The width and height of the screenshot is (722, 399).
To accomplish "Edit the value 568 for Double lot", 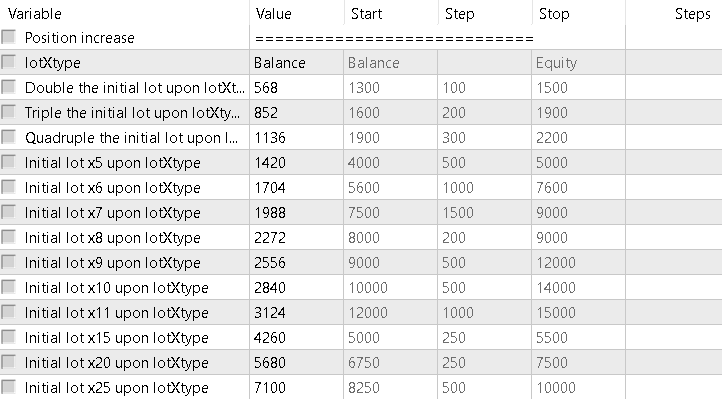I will [297, 87].
